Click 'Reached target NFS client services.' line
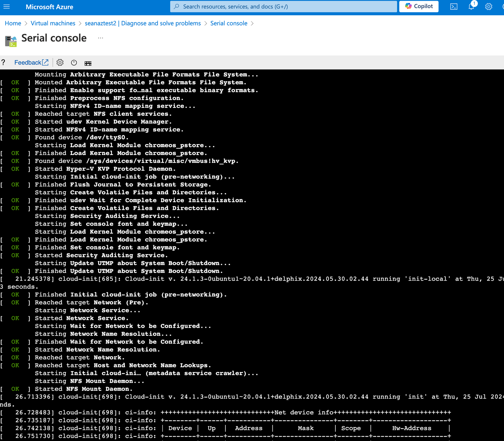The image size is (504, 441). tap(103, 114)
